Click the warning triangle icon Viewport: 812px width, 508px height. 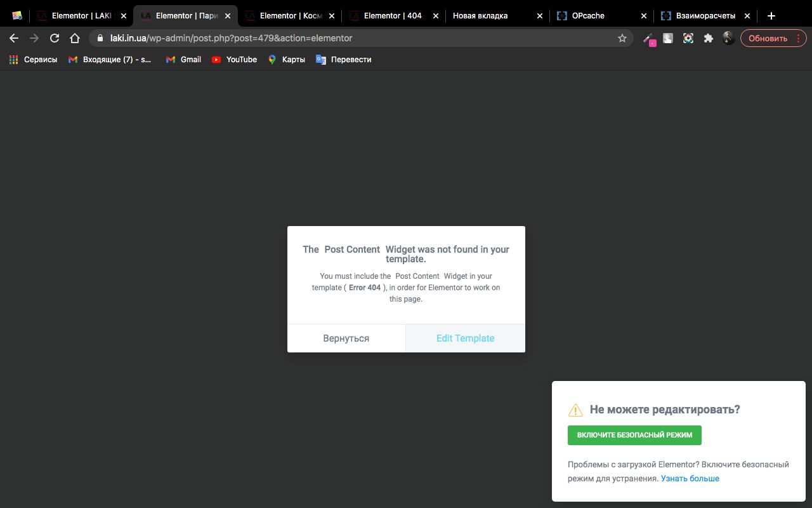pyautogui.click(x=575, y=410)
